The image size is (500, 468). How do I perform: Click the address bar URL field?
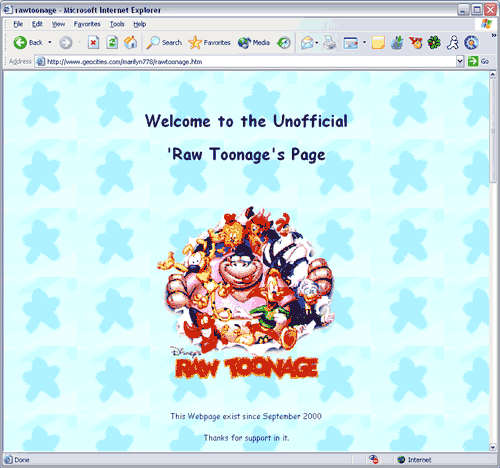tap(250, 62)
